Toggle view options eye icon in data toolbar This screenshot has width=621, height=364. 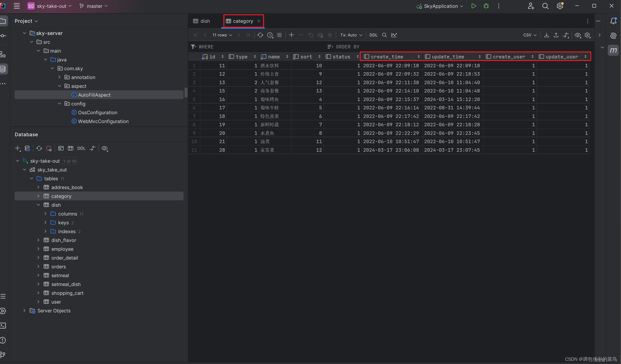point(578,35)
